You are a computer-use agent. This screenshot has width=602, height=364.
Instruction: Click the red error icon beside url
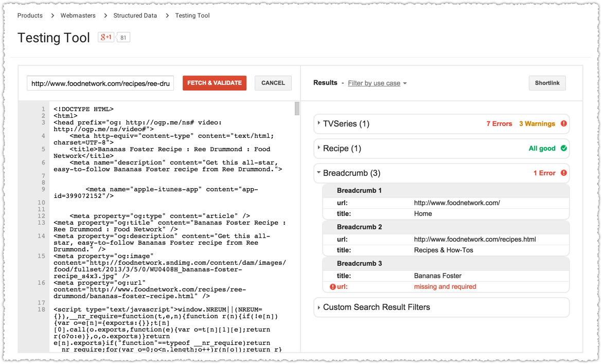333,287
